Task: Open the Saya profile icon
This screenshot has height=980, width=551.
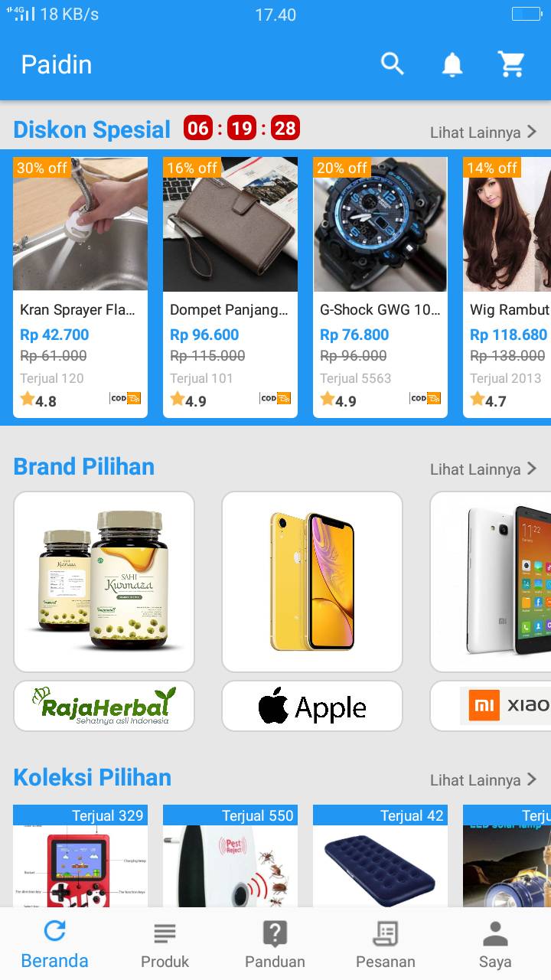Action: point(495,933)
